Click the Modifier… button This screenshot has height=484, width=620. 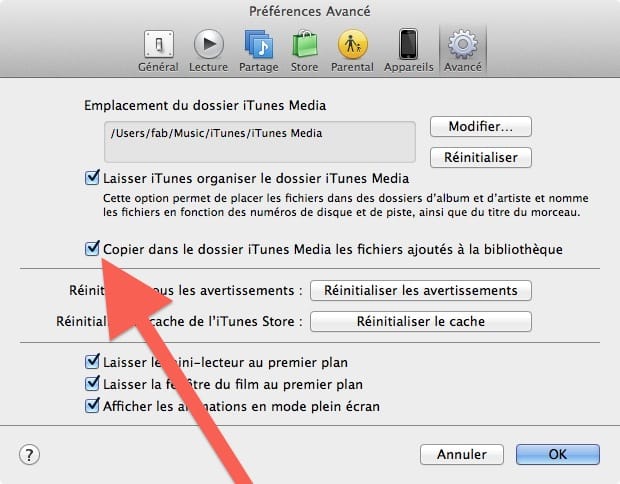pos(480,127)
